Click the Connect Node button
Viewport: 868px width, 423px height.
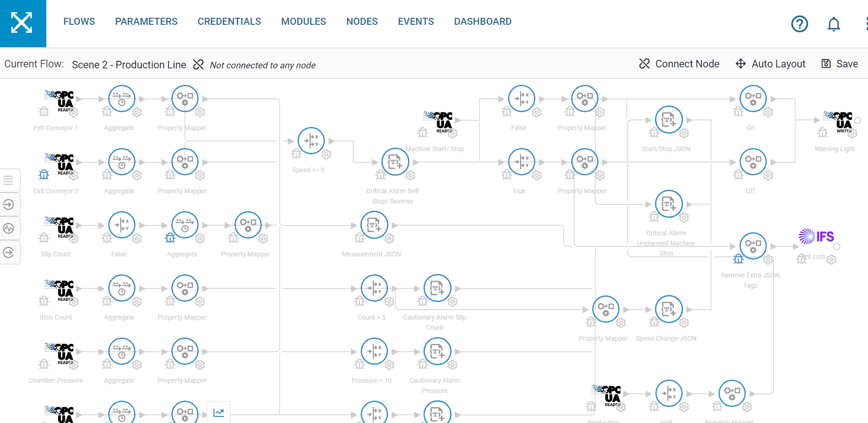coord(679,64)
